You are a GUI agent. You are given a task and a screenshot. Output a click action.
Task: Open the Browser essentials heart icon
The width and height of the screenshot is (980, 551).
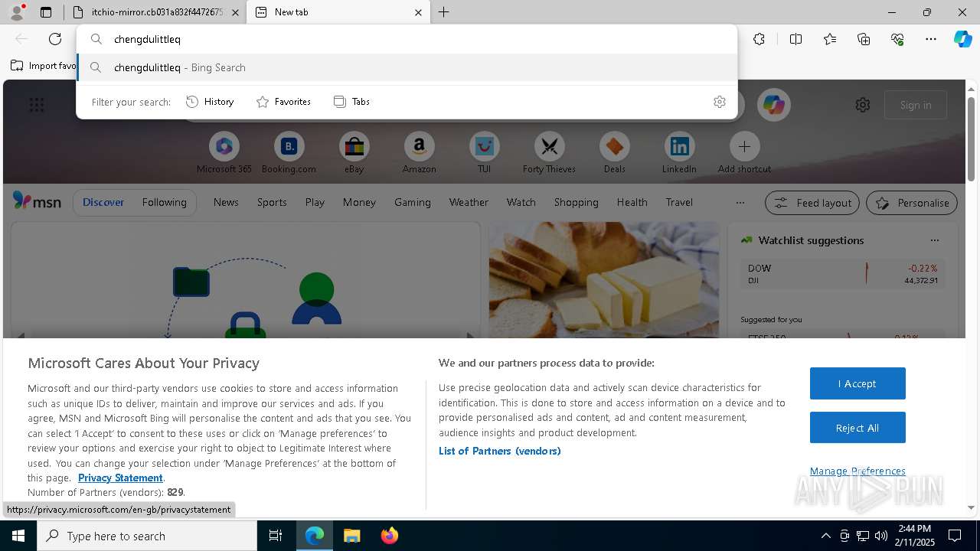pyautogui.click(x=897, y=39)
